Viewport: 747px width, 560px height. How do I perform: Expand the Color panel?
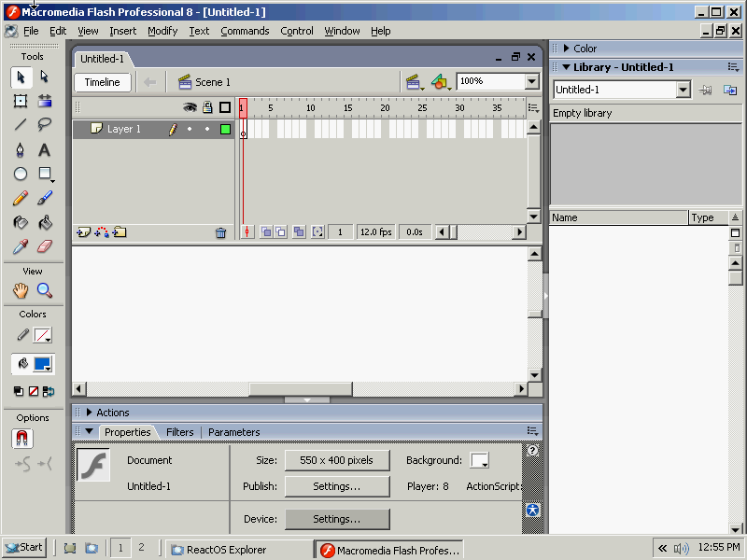click(x=567, y=49)
